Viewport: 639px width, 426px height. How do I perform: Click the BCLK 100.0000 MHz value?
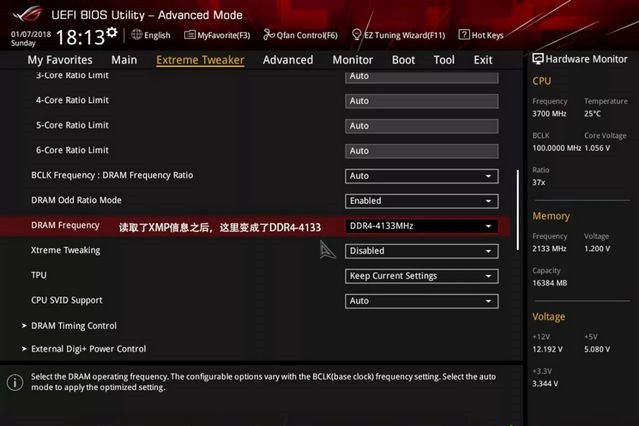[556, 148]
